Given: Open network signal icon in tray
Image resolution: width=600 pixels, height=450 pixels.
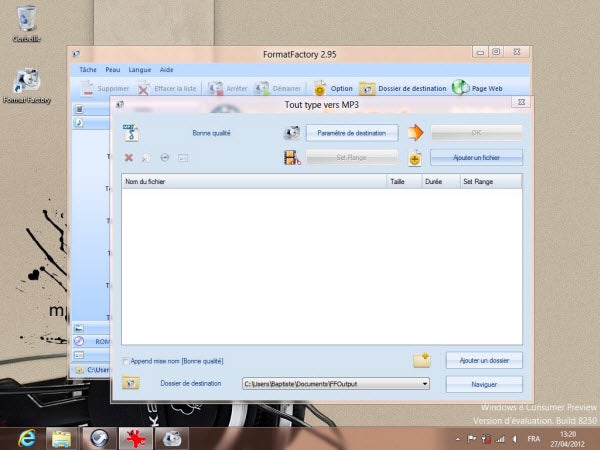Looking at the screenshot, I should click(501, 439).
